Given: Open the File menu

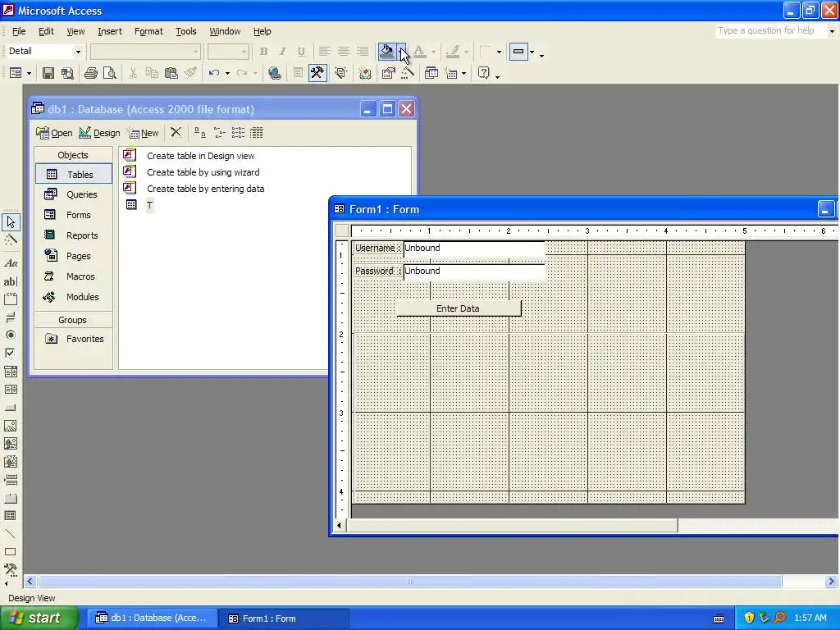Looking at the screenshot, I should (x=19, y=31).
